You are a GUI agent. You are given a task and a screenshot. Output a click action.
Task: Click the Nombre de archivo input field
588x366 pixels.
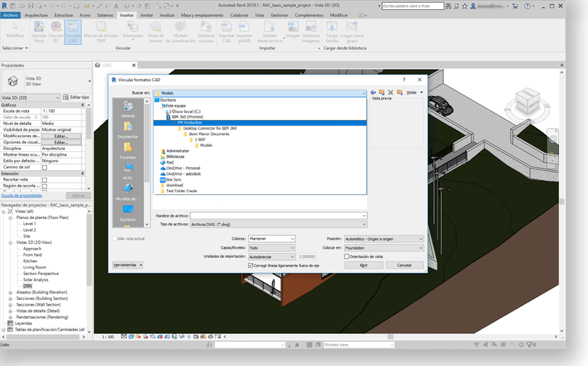pos(278,216)
